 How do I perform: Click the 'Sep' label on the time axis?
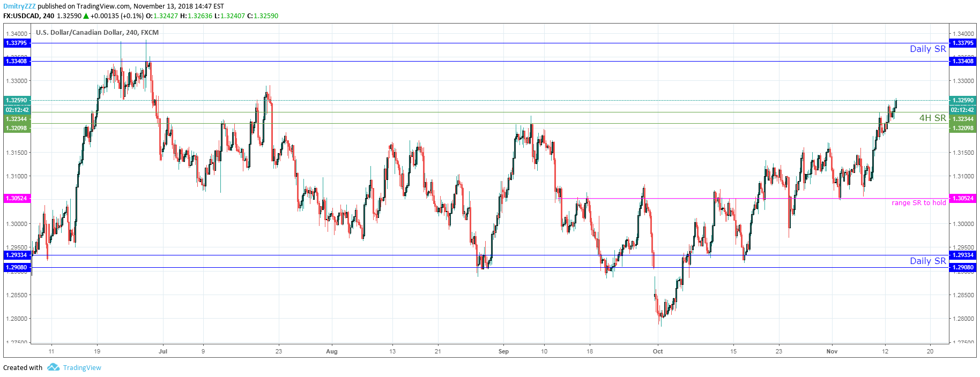[x=503, y=351]
